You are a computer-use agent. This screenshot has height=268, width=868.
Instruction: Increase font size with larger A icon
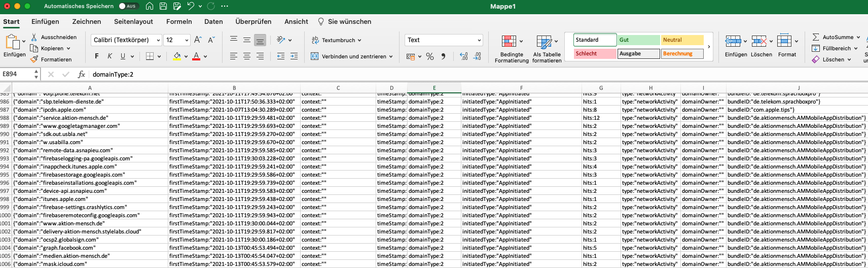tap(198, 40)
